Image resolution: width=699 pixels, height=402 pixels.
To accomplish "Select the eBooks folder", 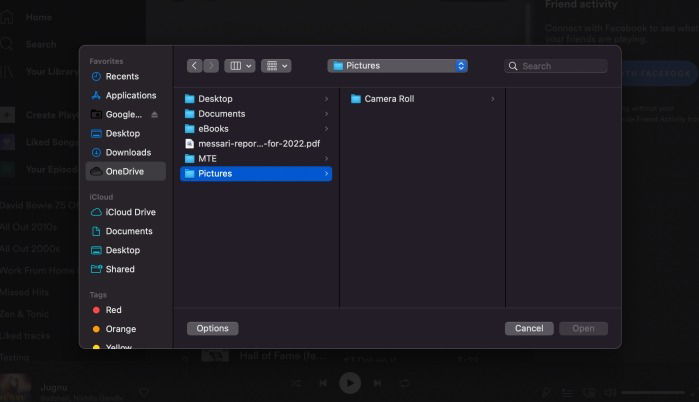I will 256,129.
